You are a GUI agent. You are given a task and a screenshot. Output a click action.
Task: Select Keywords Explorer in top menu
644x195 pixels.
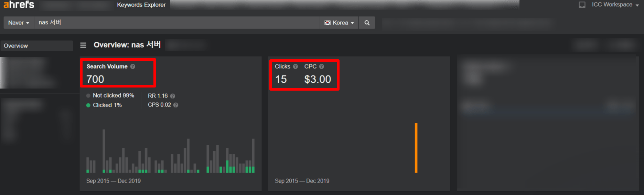tap(141, 5)
